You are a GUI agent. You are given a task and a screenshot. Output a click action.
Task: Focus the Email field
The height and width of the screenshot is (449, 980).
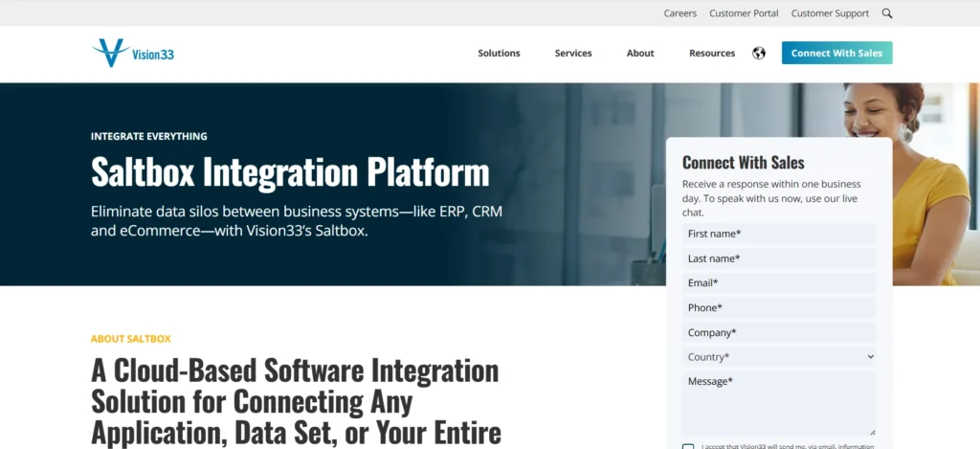(779, 283)
